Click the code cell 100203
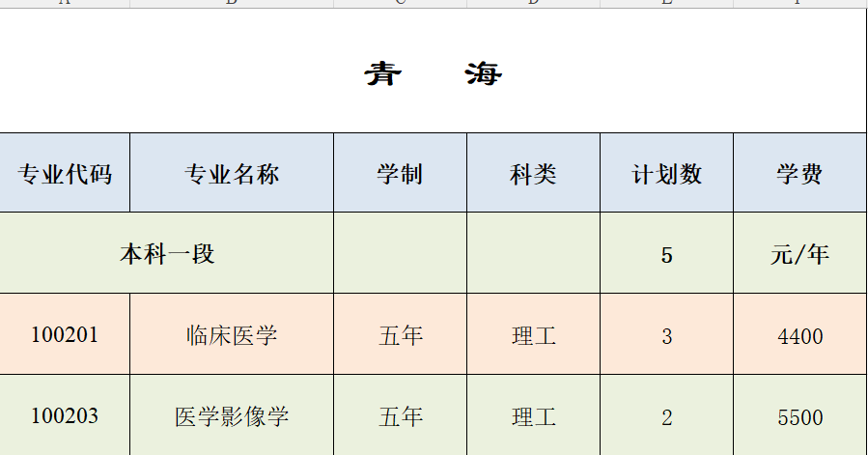This screenshot has height=455, width=868. coord(65,416)
